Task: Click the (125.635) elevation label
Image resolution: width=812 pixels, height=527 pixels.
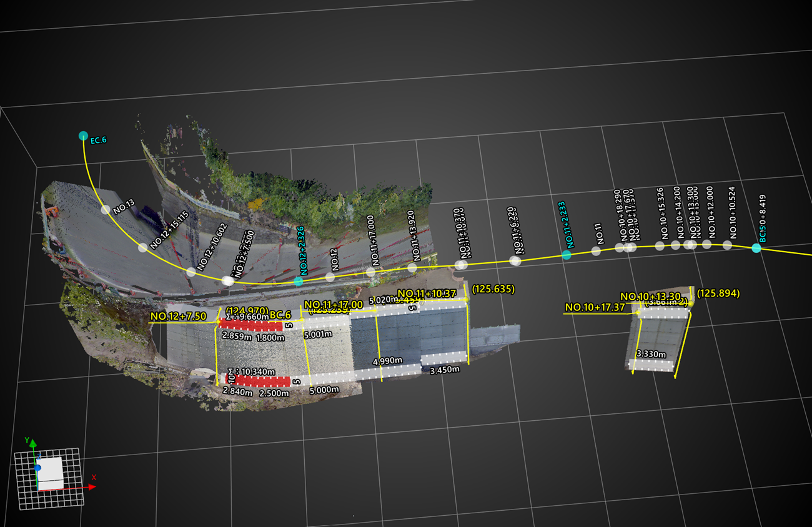Action: point(493,289)
